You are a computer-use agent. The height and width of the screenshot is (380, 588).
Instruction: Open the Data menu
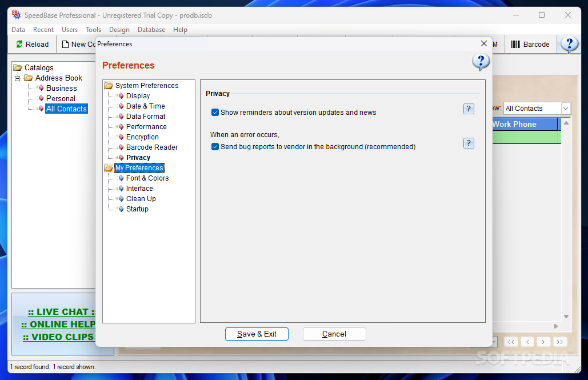coord(18,30)
